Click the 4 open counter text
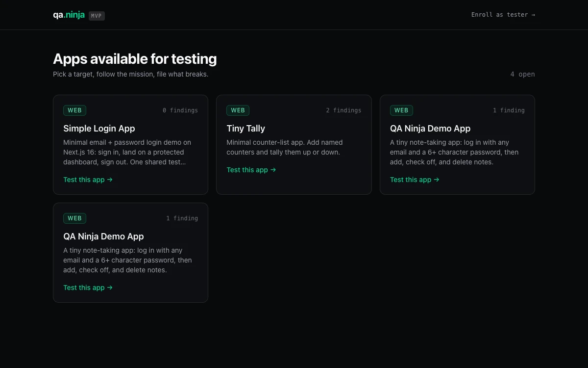The width and height of the screenshot is (588, 368). coord(522,74)
